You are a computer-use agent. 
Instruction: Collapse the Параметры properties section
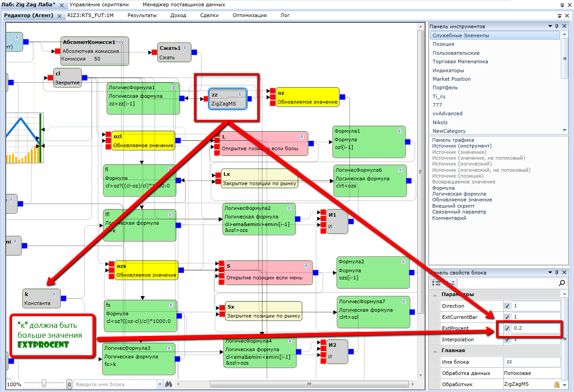point(434,295)
